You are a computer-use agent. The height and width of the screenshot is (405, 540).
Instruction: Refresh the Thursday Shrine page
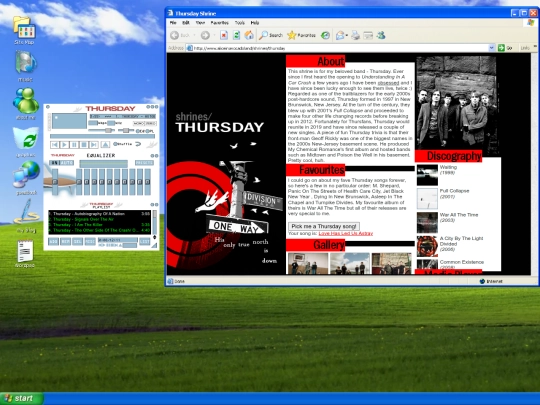click(x=236, y=35)
